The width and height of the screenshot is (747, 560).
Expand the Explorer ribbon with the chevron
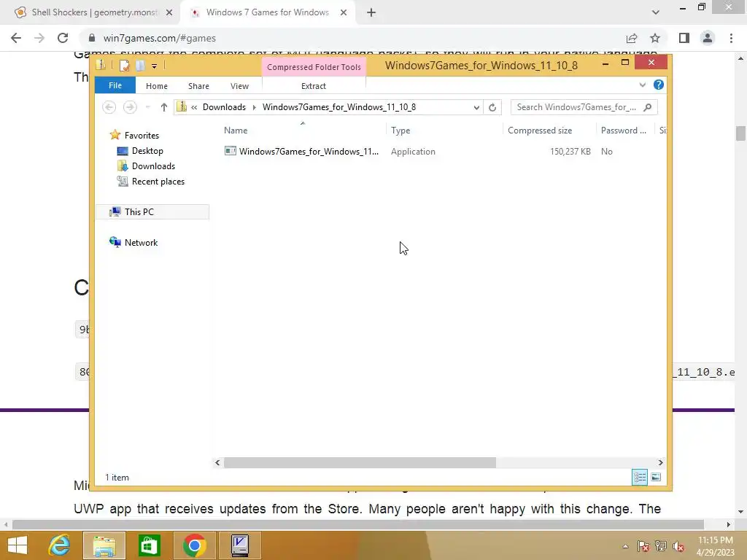[x=642, y=85]
